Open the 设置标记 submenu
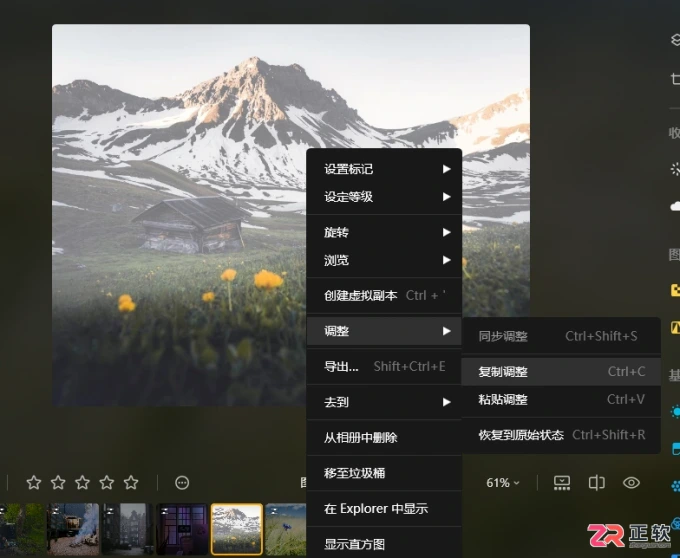The image size is (680, 558). point(384,169)
